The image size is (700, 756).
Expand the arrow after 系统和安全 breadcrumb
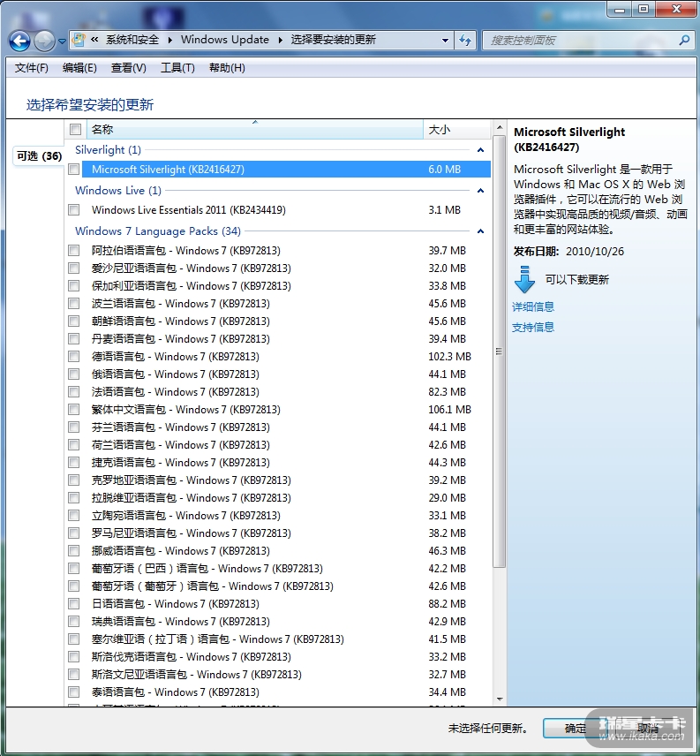pyautogui.click(x=170, y=40)
